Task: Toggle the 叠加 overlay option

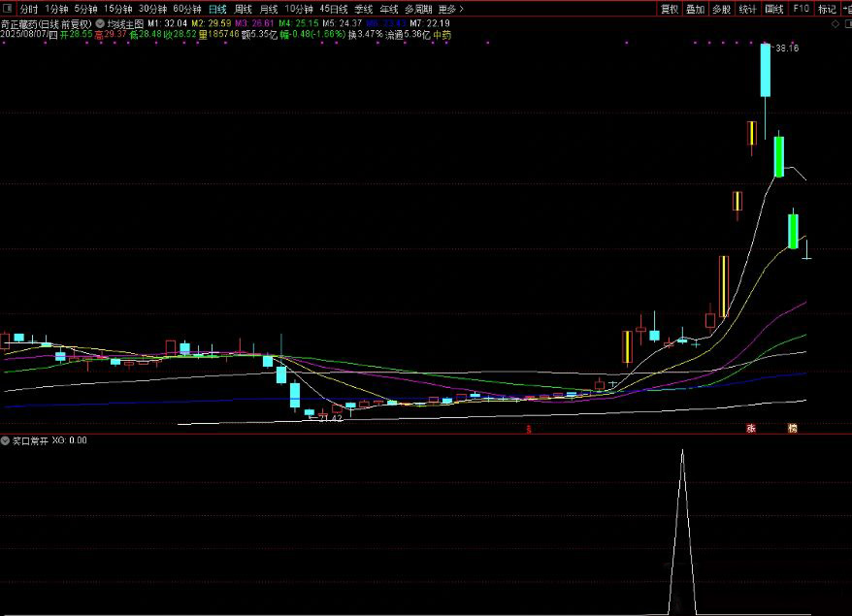Action: pos(695,9)
